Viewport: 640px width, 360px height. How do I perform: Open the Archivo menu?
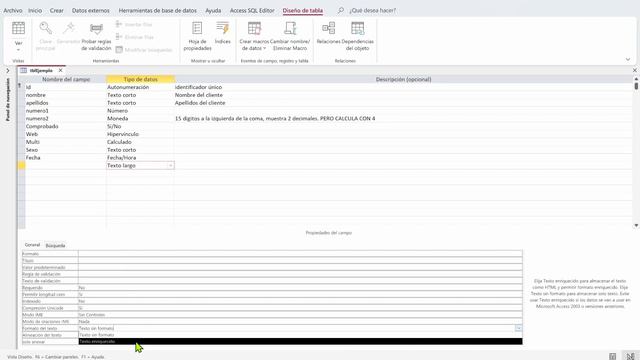(13, 10)
